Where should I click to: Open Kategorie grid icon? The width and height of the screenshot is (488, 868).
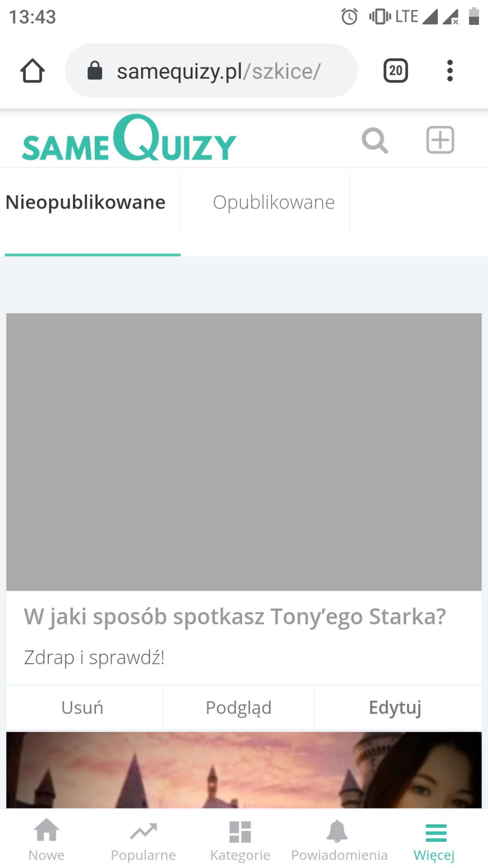[x=240, y=839]
